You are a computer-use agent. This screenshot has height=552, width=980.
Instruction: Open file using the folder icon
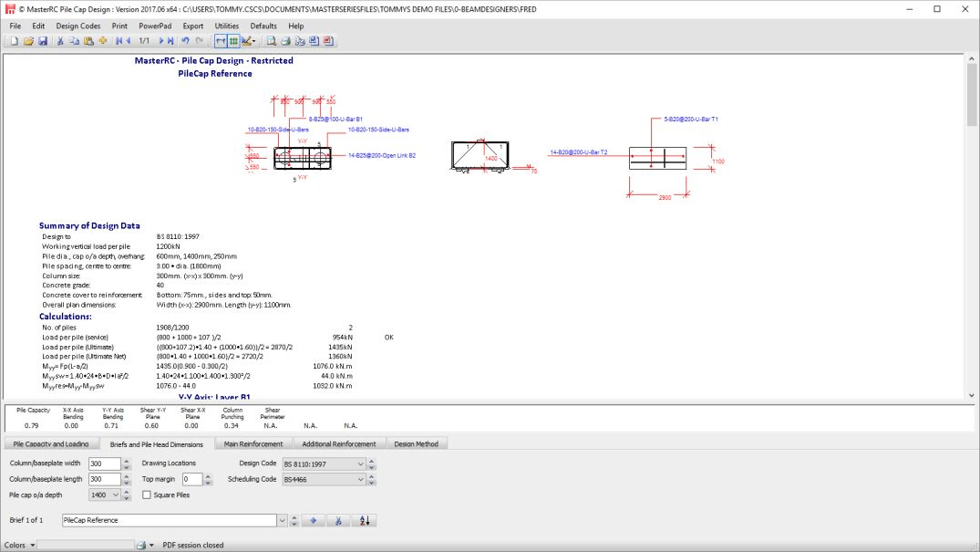[29, 41]
